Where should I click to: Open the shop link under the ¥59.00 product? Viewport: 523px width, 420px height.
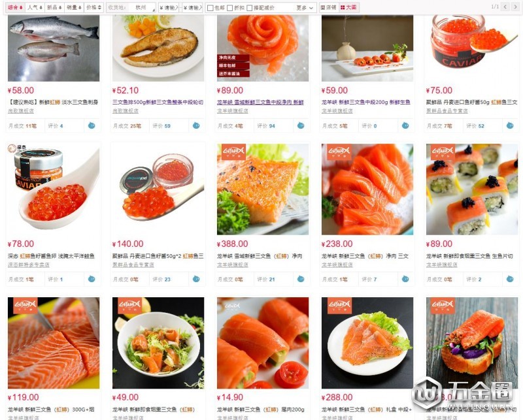[x=337, y=111]
